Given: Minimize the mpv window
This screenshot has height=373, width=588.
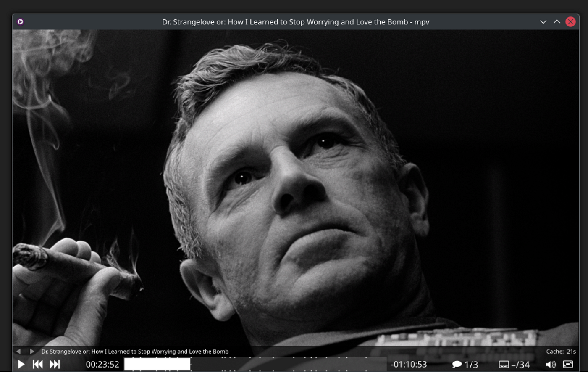Looking at the screenshot, I should (x=543, y=22).
